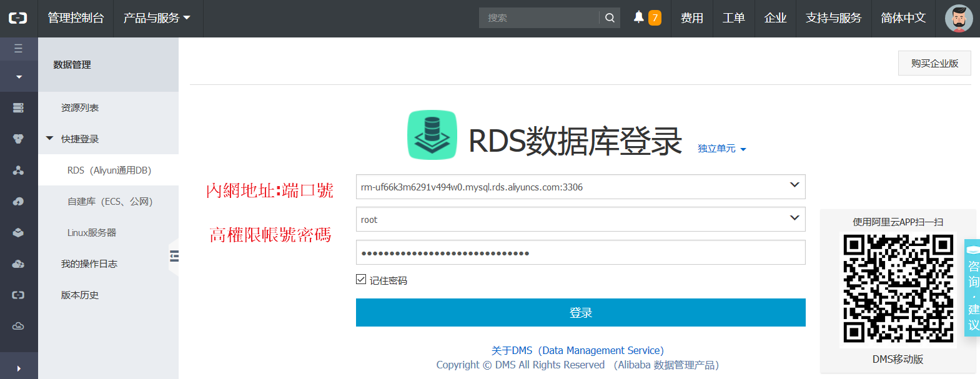980x379 pixels.
Task: Open the 工单 menu
Action: click(x=734, y=18)
